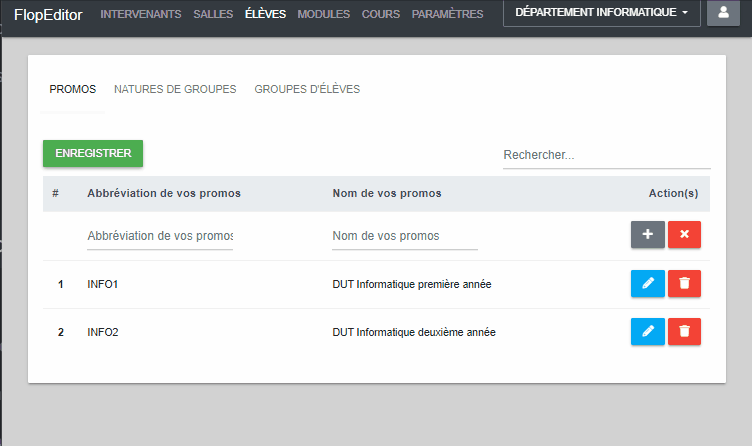Click the Abbréviation de vos promos input
Screen dimensions: 752x446
[160, 236]
